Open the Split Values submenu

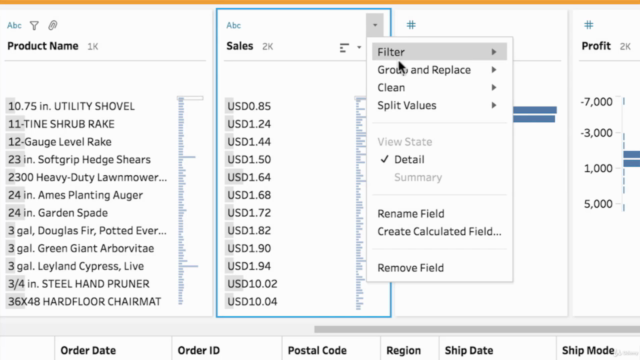(439, 105)
